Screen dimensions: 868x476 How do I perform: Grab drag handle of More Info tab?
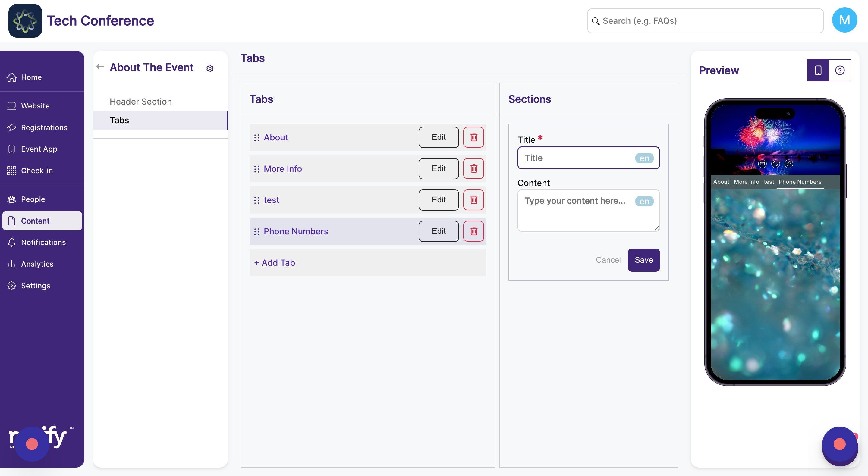coord(256,169)
